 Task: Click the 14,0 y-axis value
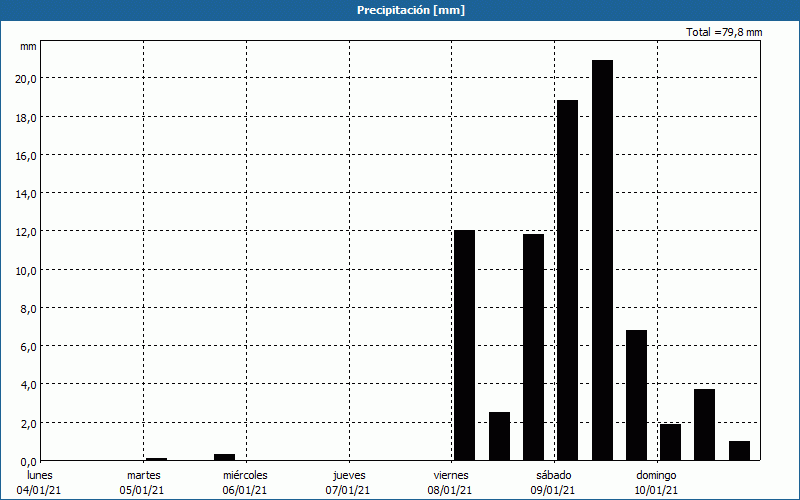[x=26, y=194]
